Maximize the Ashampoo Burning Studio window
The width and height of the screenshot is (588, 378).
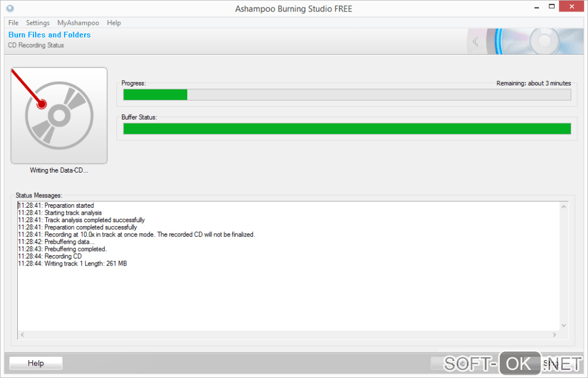[552, 6]
